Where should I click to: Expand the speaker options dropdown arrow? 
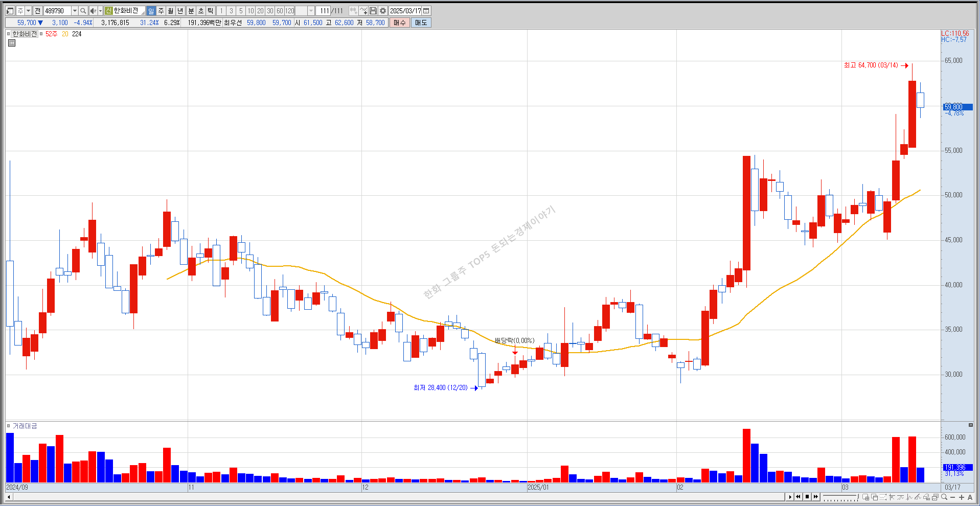[100, 11]
